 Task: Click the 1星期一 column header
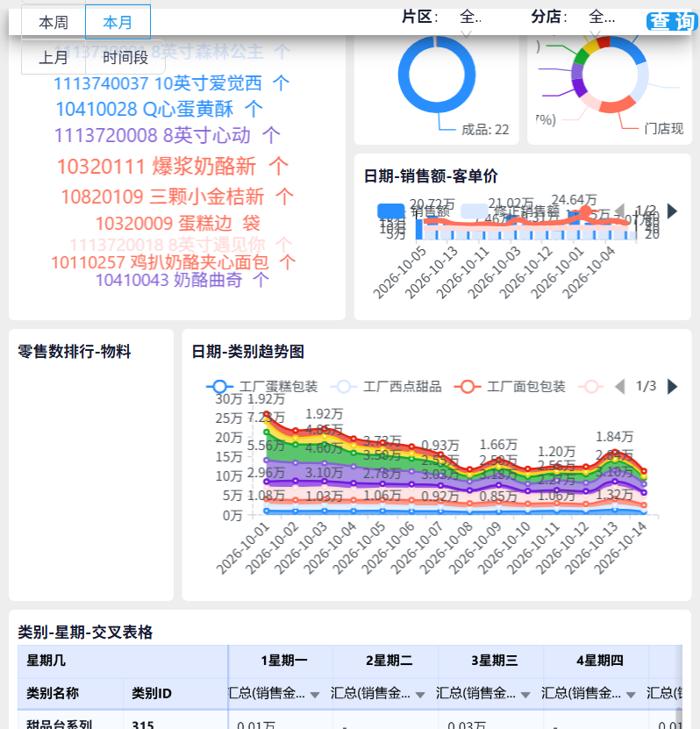[x=281, y=661]
